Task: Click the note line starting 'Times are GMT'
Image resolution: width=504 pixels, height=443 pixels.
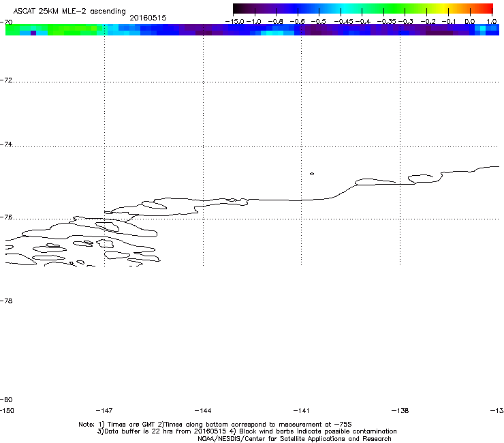Action: [x=215, y=425]
